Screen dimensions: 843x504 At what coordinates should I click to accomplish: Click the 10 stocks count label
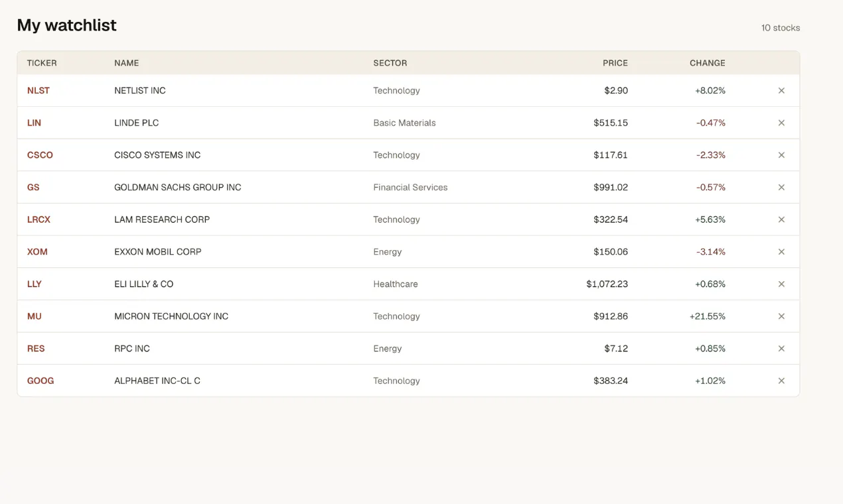[x=781, y=28]
